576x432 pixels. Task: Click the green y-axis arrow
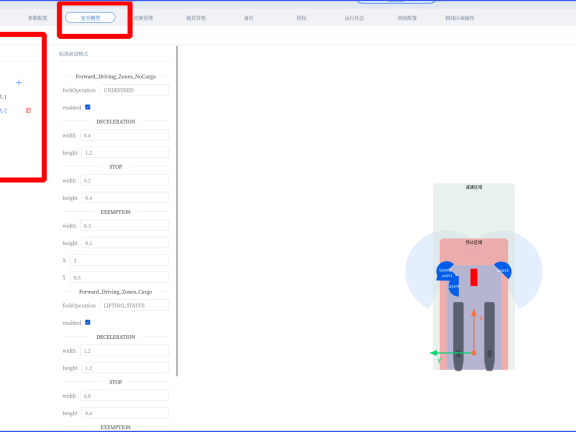pyautogui.click(x=451, y=353)
